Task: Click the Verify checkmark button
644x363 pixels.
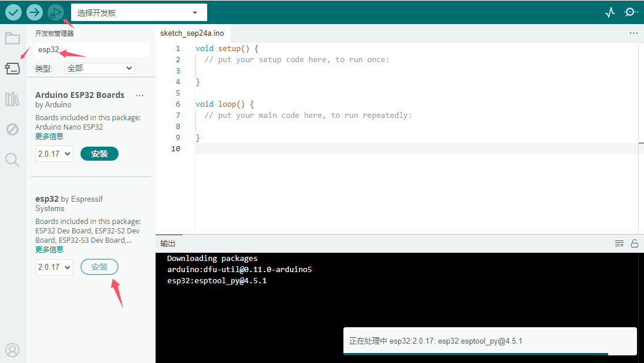Action: 14,12
